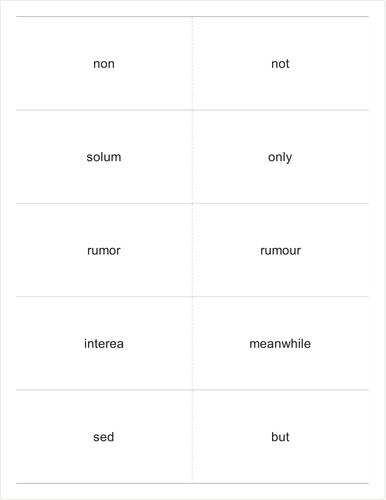Click the horizontal separator above the 'but' card
This screenshot has height=500, width=386.
click(x=281, y=390)
